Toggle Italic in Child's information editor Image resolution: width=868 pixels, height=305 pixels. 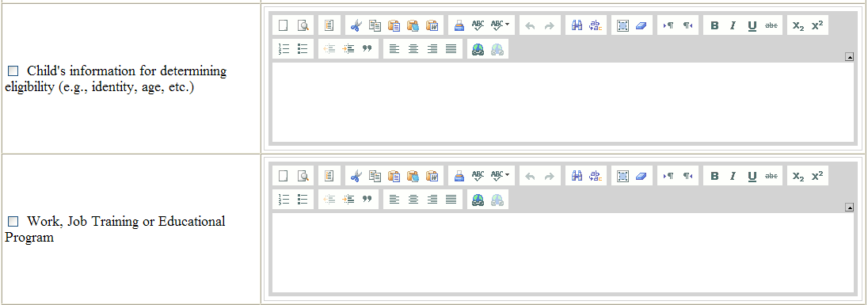pos(733,25)
